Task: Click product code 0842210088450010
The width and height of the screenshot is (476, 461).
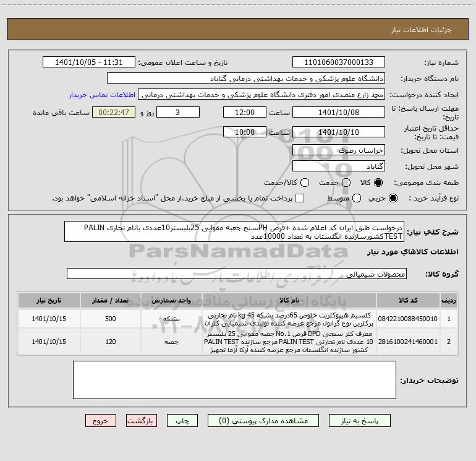Action: pos(408,319)
